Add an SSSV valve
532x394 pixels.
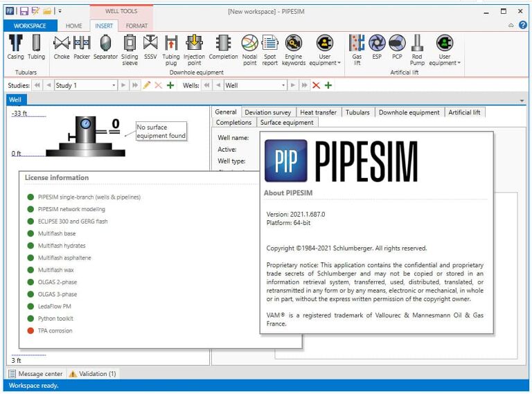(x=150, y=47)
